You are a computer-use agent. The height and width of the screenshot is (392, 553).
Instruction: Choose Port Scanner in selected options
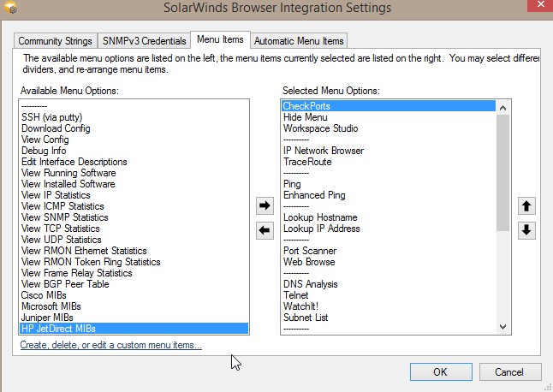pos(389,251)
